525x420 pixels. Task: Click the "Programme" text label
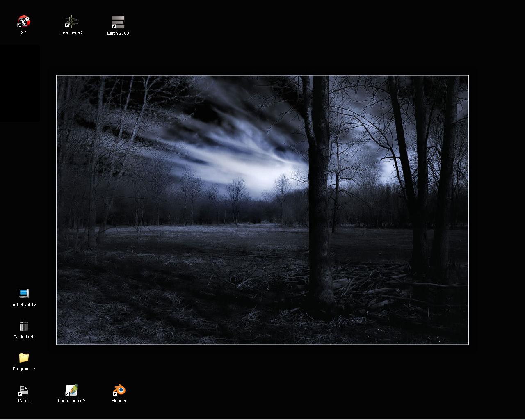click(x=24, y=369)
